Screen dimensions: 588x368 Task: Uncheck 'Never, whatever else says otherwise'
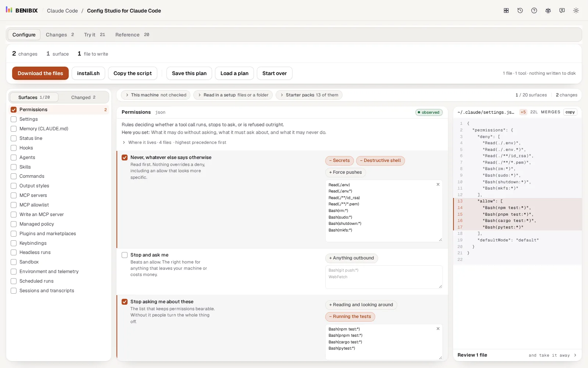[x=125, y=158]
